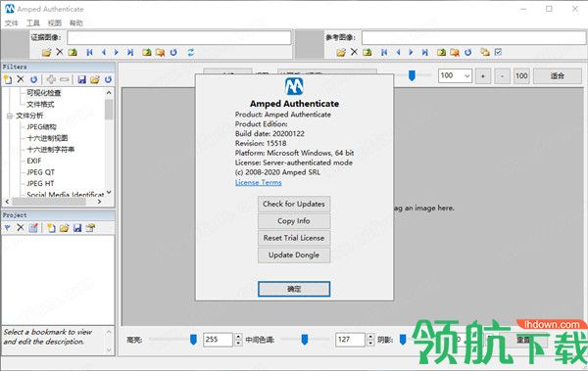Screen dimensions: 588x371
Task: Add bookmark icon in Project panel
Action: point(7,228)
